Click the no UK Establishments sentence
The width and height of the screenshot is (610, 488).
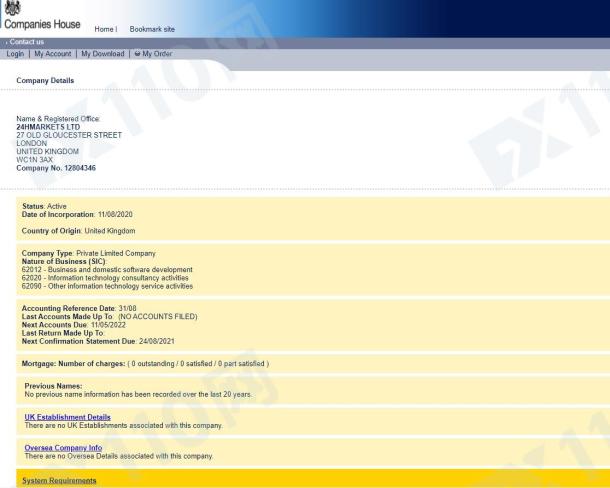point(124,425)
